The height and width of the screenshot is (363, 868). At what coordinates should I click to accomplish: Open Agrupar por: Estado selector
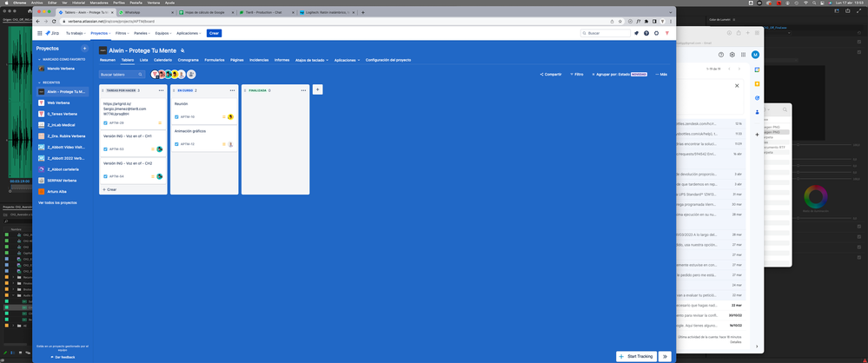click(x=619, y=74)
